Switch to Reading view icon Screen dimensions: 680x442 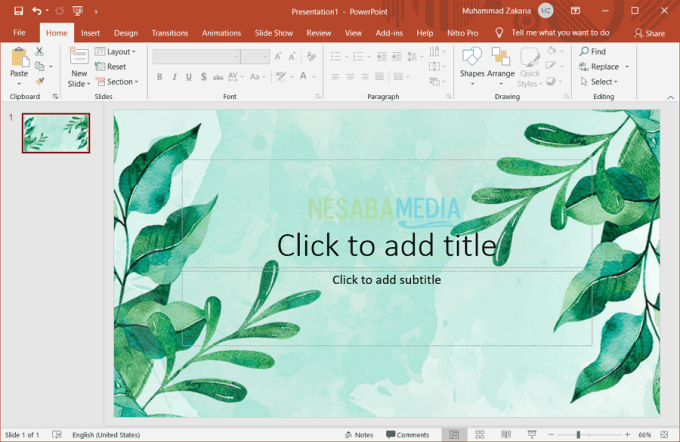pyautogui.click(x=506, y=434)
